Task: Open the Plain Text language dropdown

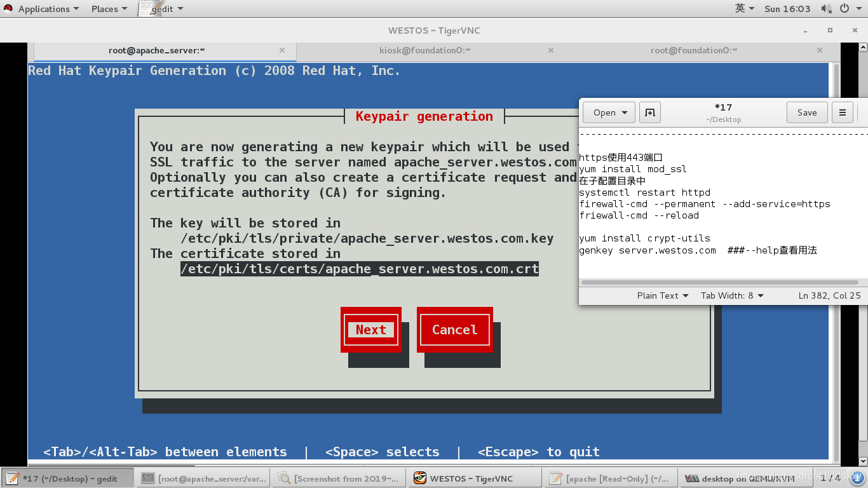Action: tap(662, 295)
